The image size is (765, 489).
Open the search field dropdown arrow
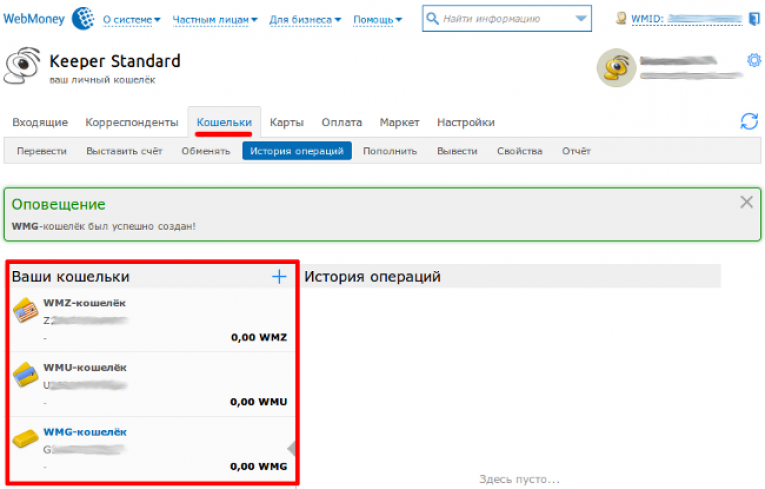[x=581, y=19]
